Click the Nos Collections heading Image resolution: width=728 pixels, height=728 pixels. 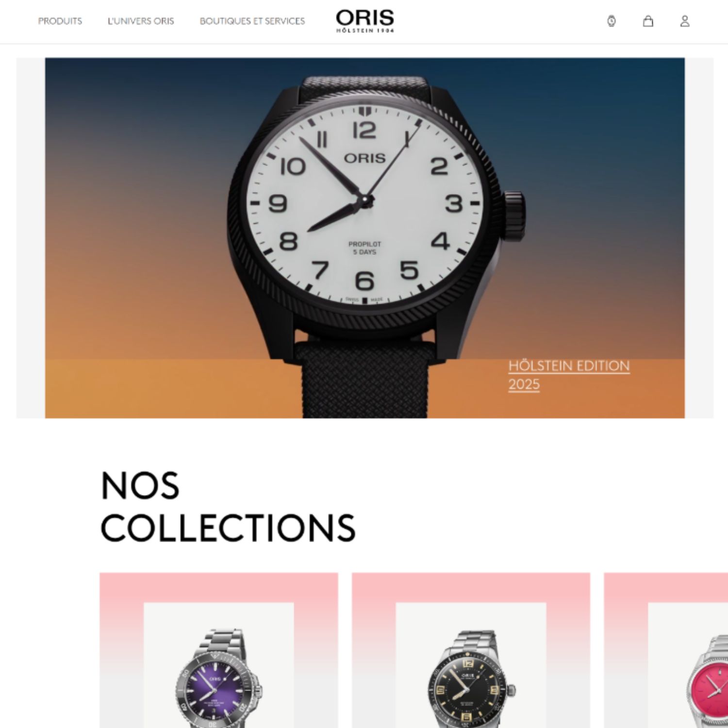[x=228, y=507]
